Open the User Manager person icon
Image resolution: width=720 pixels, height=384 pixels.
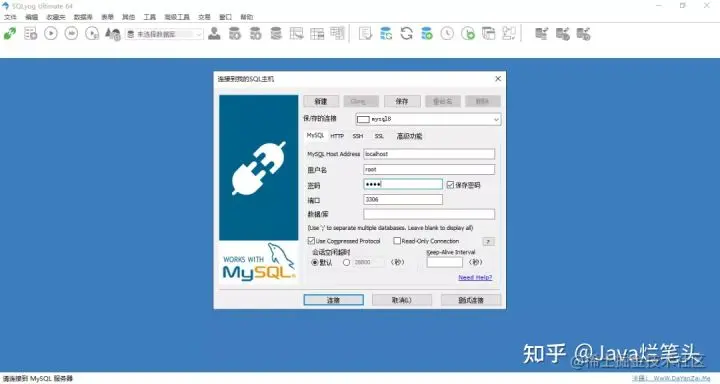[x=214, y=34]
